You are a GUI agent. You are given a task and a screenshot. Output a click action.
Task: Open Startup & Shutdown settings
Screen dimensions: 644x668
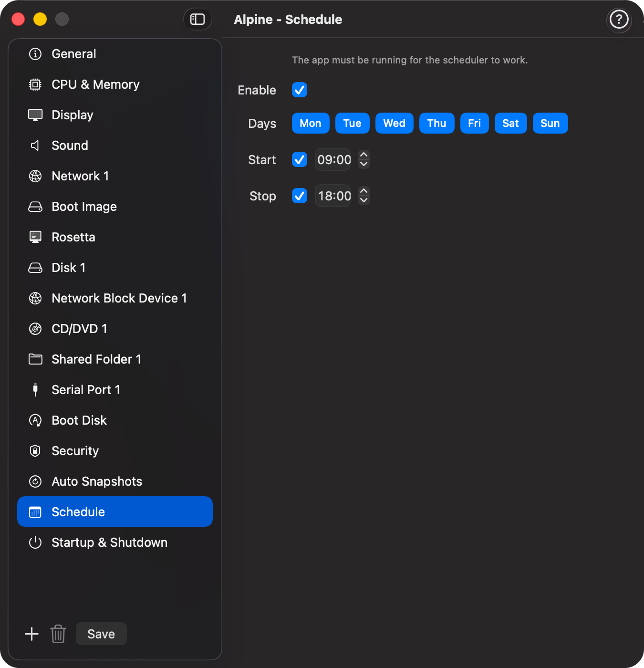(115, 543)
